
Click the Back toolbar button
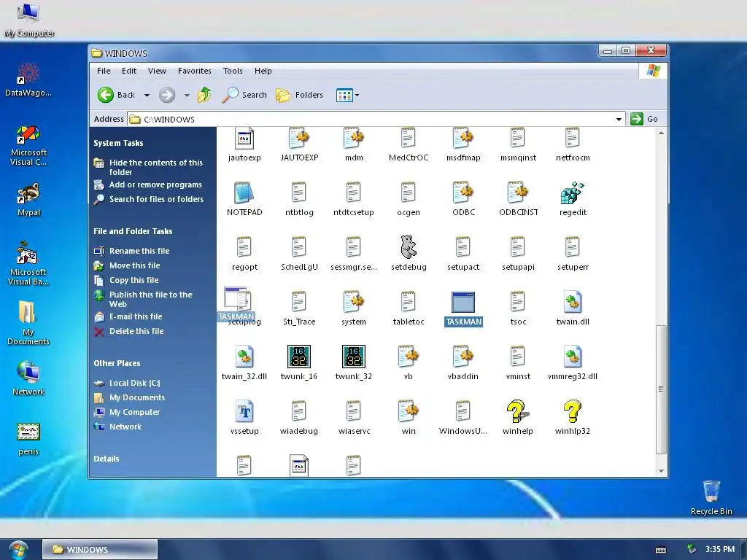[117, 95]
